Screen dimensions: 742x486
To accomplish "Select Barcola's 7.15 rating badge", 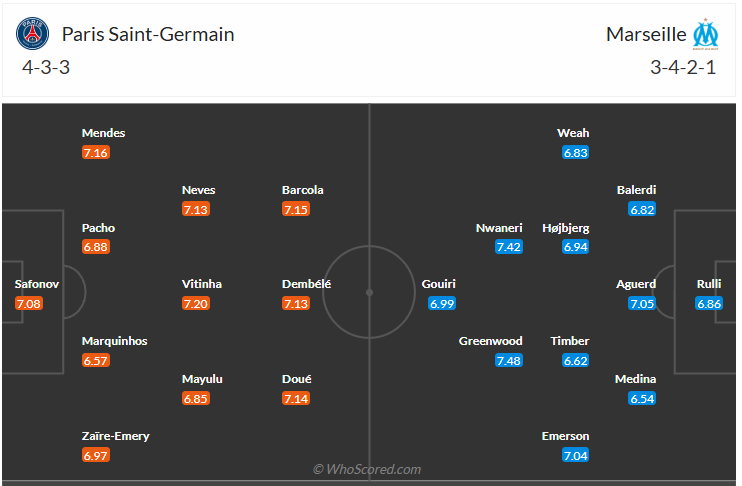I will [297, 209].
